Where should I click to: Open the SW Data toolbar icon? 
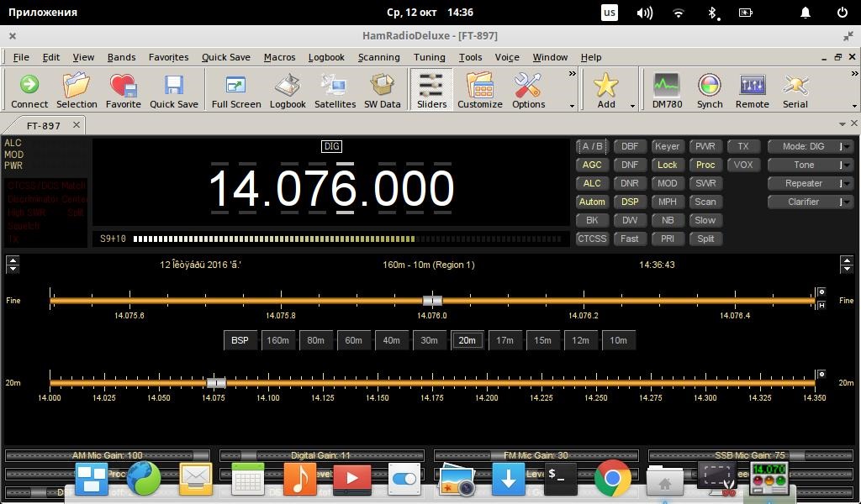pyautogui.click(x=383, y=90)
